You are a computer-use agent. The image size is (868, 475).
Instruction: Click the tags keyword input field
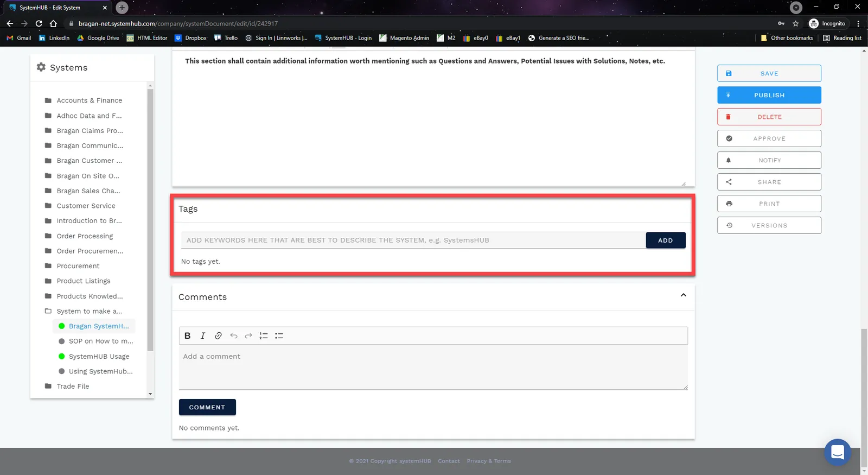click(x=413, y=240)
